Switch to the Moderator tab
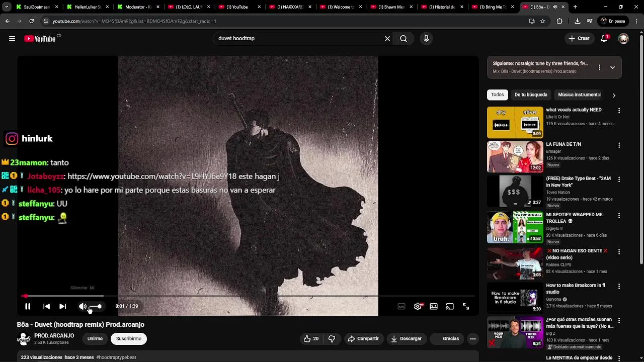The height and width of the screenshot is (362, 644). (x=138, y=7)
